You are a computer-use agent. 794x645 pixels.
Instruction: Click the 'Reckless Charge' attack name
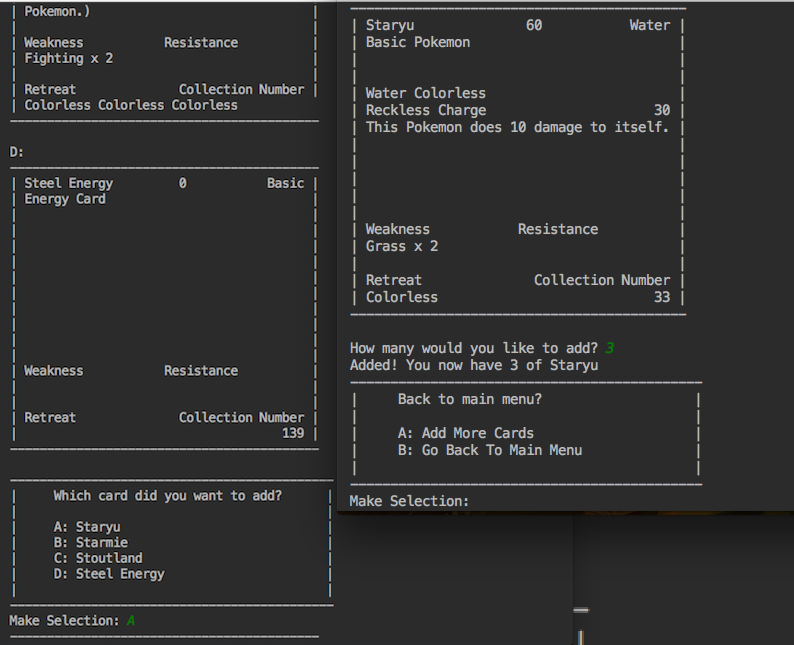pyautogui.click(x=426, y=110)
